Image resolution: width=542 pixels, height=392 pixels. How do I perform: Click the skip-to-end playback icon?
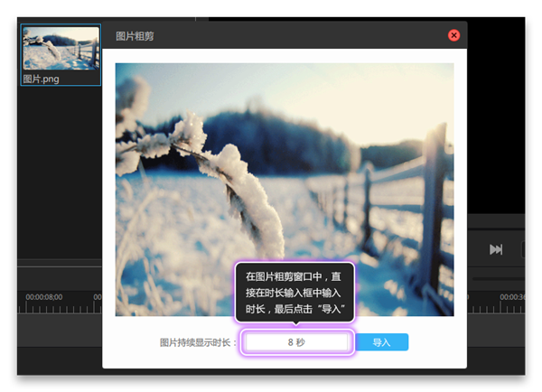click(x=496, y=249)
